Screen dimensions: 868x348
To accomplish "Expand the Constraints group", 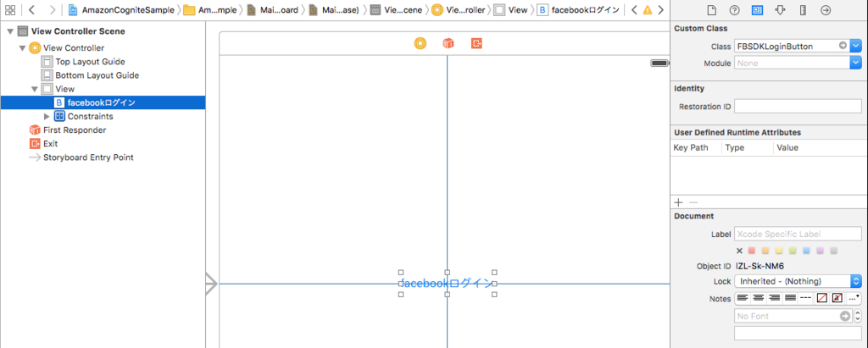I will (x=47, y=116).
